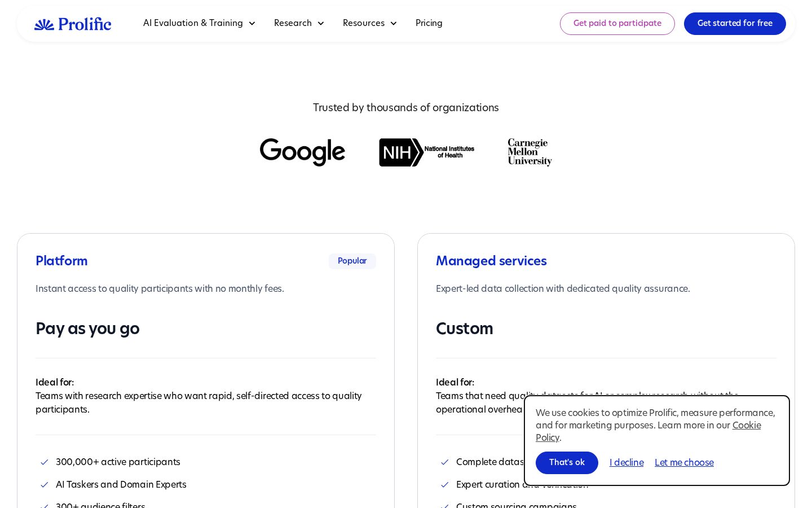
Task: Select Get started for free button
Action: 735,24
